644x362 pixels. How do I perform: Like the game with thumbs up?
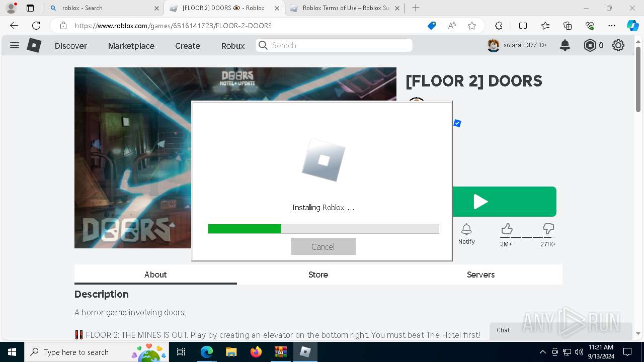point(507,229)
